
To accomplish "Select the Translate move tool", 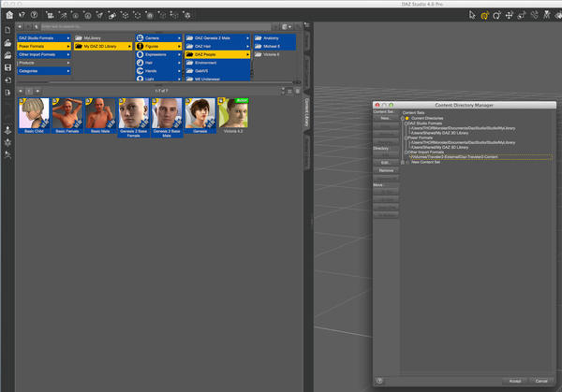I will point(509,15).
